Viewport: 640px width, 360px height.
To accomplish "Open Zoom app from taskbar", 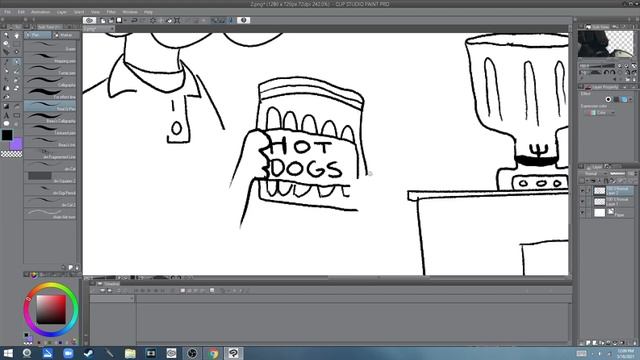I will pos(68,353).
